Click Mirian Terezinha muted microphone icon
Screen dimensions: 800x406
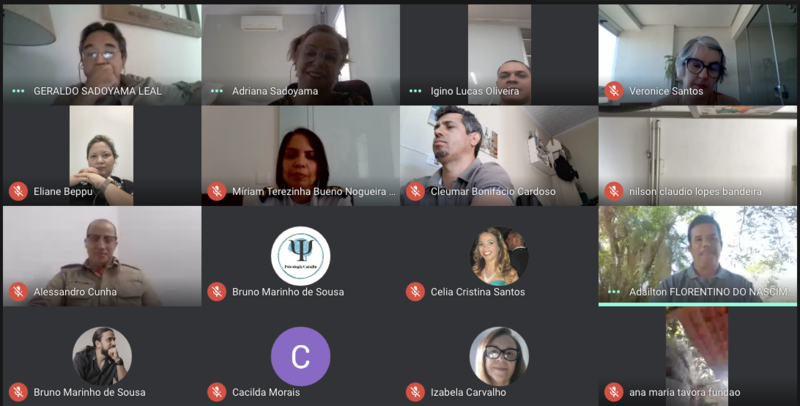point(216,191)
